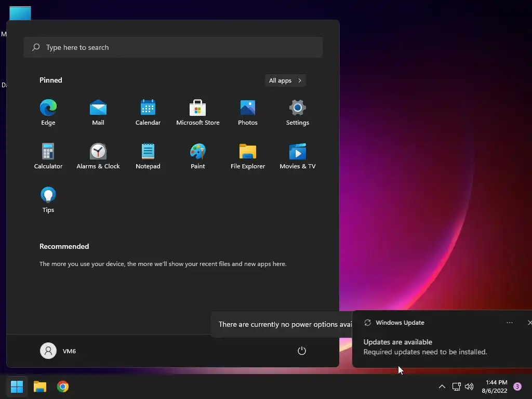Screen dimensions: 532x399
Task: Launch the Paint app
Action: coord(198,156)
